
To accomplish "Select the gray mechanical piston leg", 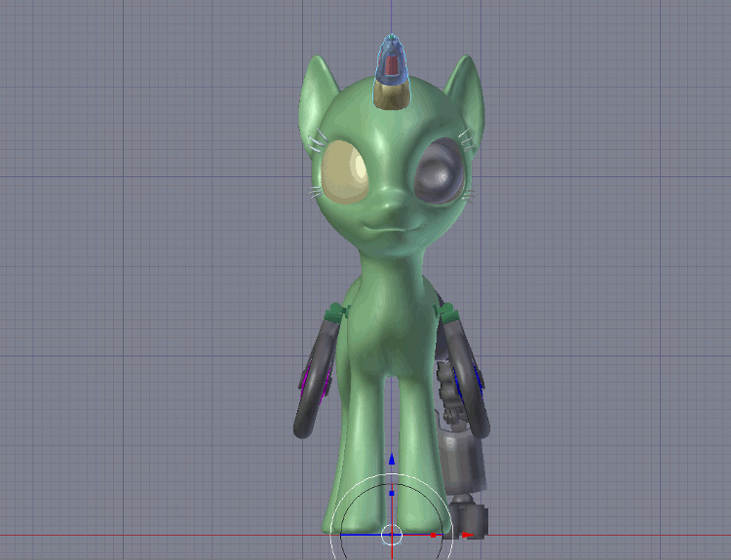I will coord(462,462).
